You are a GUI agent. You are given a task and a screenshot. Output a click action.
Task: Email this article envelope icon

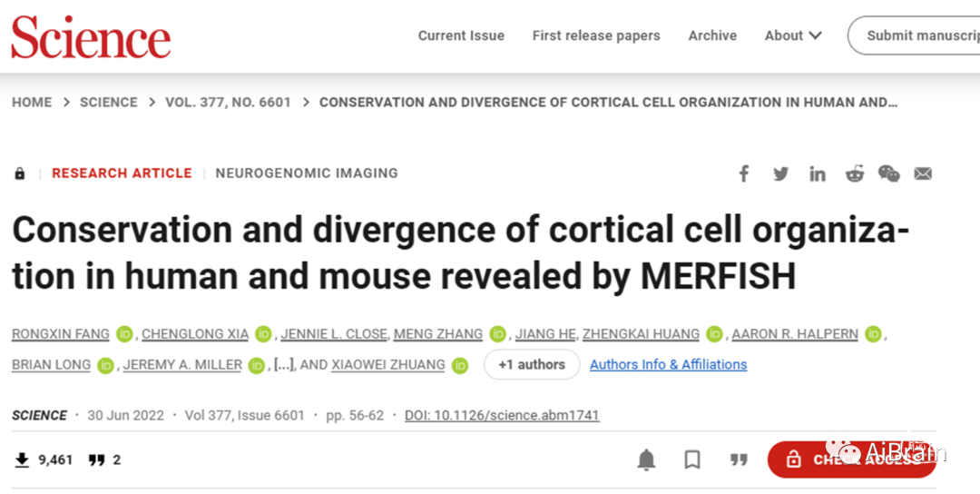point(923,173)
